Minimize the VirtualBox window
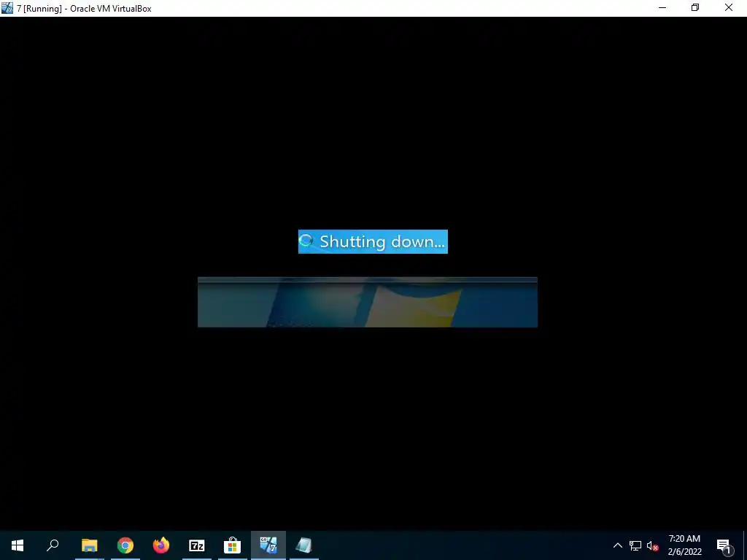The image size is (747, 560). 662,7
